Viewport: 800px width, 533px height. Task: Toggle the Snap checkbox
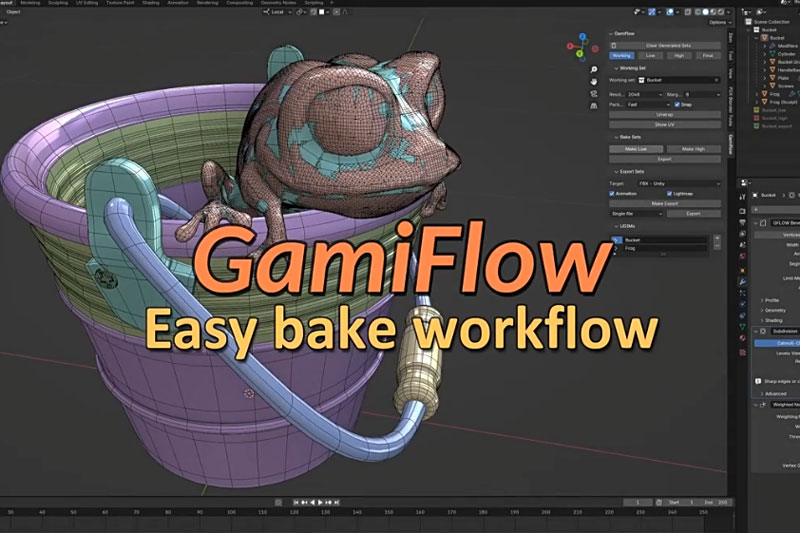click(677, 105)
